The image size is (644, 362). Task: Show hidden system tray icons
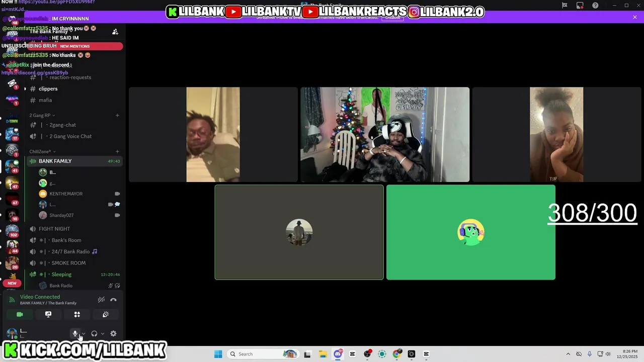pos(568,354)
